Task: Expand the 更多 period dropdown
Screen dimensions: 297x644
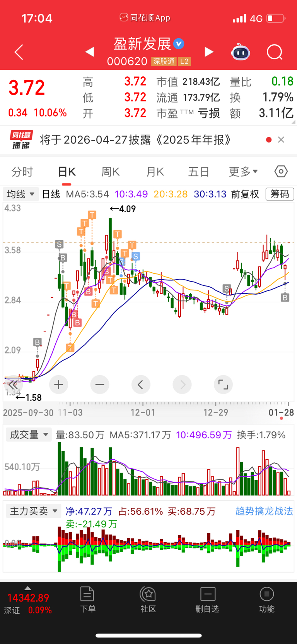Action: pos(243,172)
